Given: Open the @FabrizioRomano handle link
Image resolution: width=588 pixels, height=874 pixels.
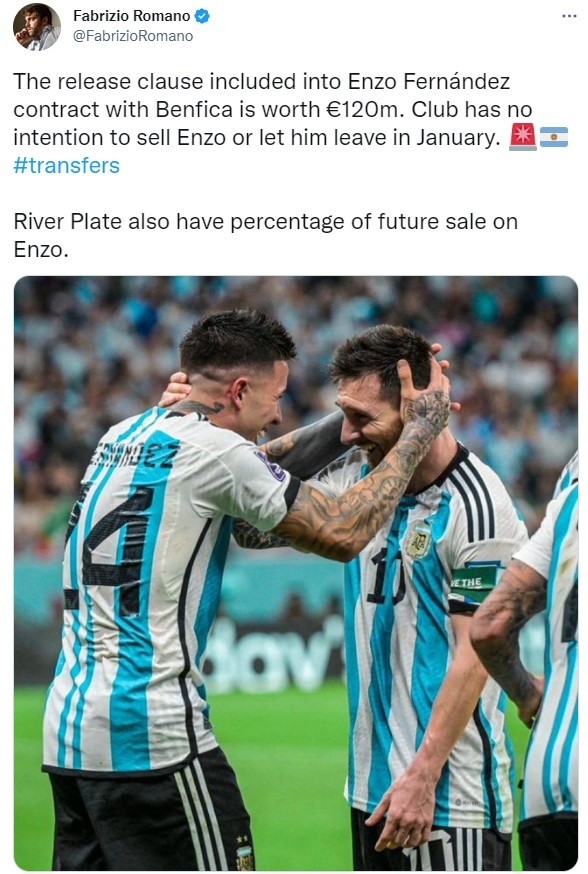Looking at the screenshot, I should pos(133,36).
